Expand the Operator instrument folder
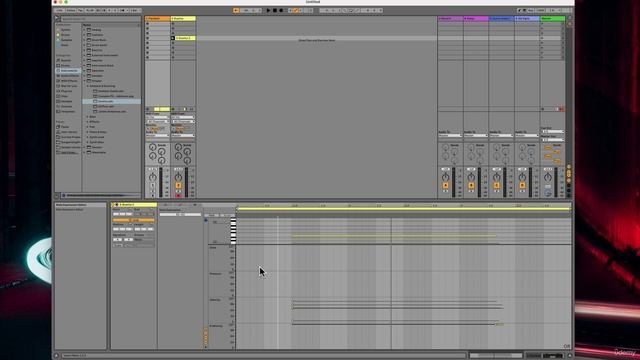Image resolution: width=640 pixels, height=360 pixels. (84, 71)
